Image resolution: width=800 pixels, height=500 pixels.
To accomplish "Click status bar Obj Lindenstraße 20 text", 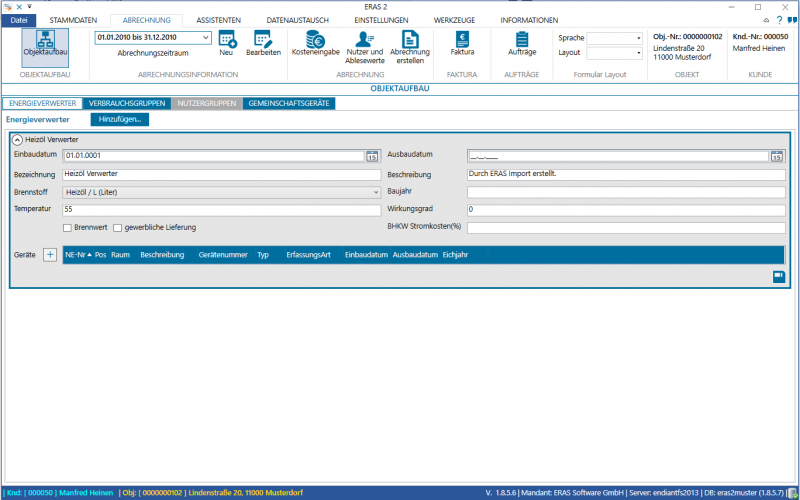I will click(213, 493).
